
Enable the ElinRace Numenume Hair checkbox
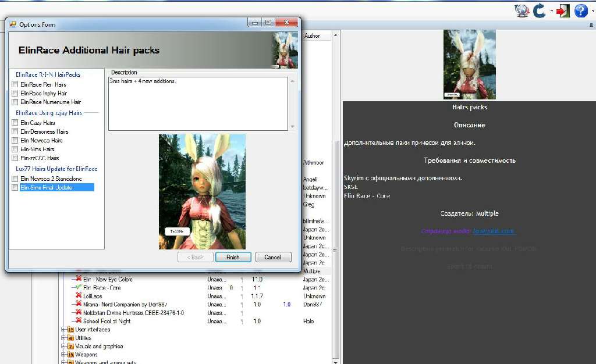(x=15, y=102)
